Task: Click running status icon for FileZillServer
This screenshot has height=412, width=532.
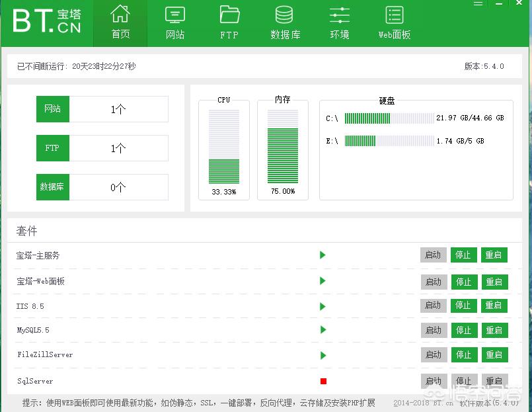Action: pyautogui.click(x=323, y=355)
